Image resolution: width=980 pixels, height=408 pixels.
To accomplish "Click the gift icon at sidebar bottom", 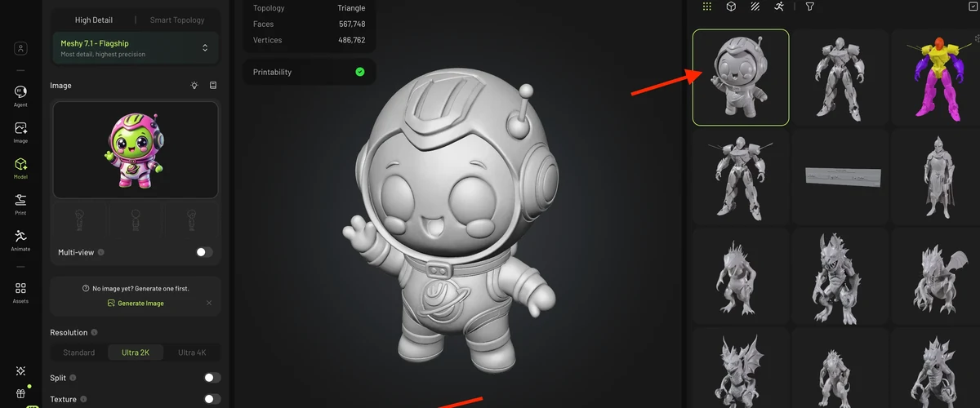I will tap(20, 393).
